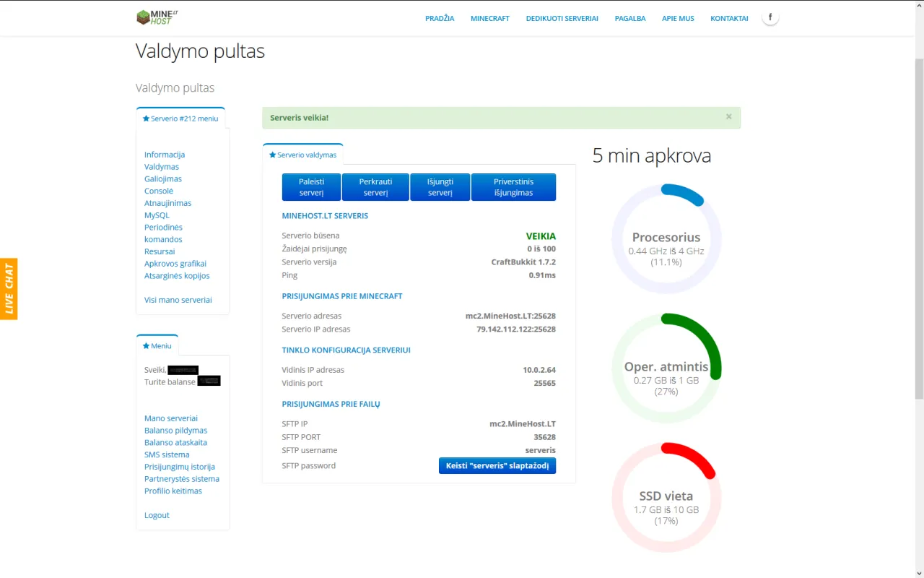Screen dimensions: 924x578
Task: Open the LIVE CHAT side panel
Action: click(x=9, y=288)
